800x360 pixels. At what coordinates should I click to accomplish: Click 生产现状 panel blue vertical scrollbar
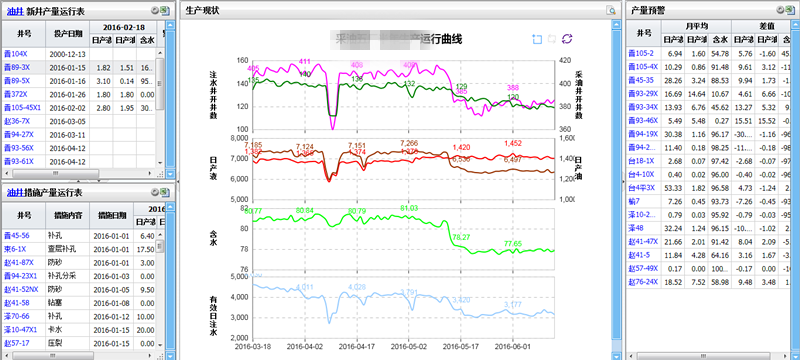(617, 185)
